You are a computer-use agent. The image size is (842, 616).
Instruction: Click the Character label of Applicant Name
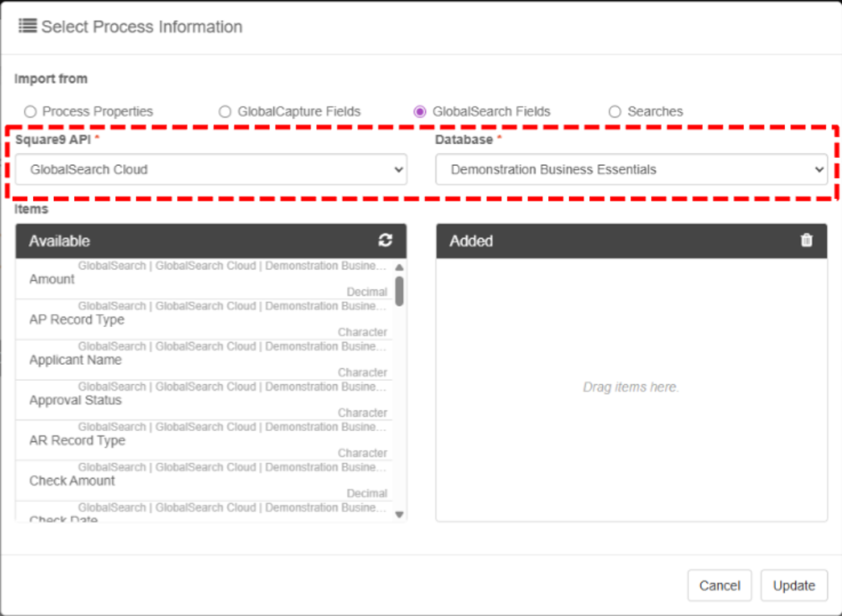click(x=362, y=372)
